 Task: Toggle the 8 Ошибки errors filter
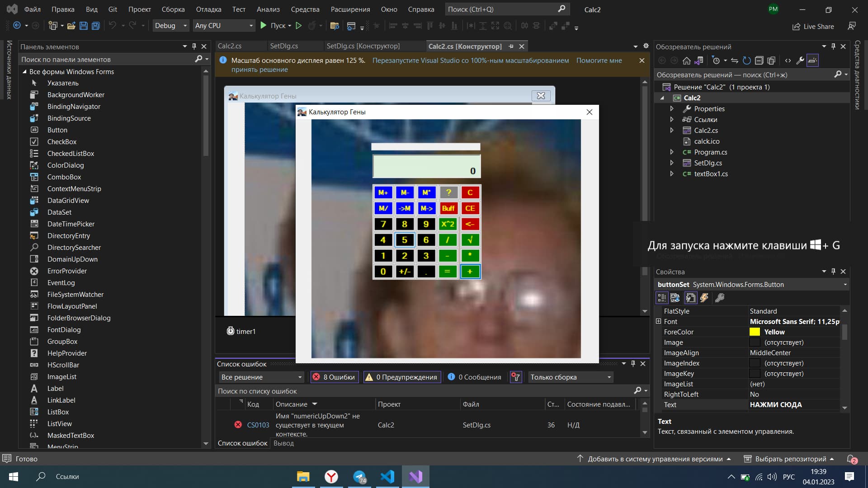(334, 377)
